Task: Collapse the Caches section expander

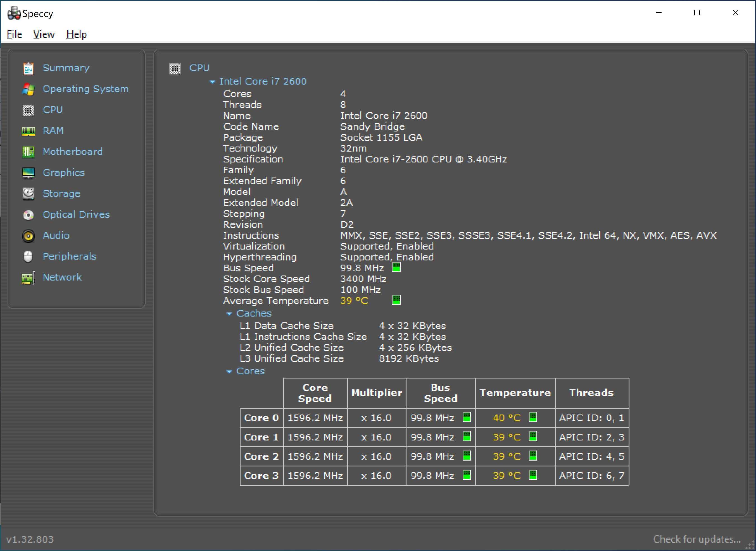Action: (229, 313)
